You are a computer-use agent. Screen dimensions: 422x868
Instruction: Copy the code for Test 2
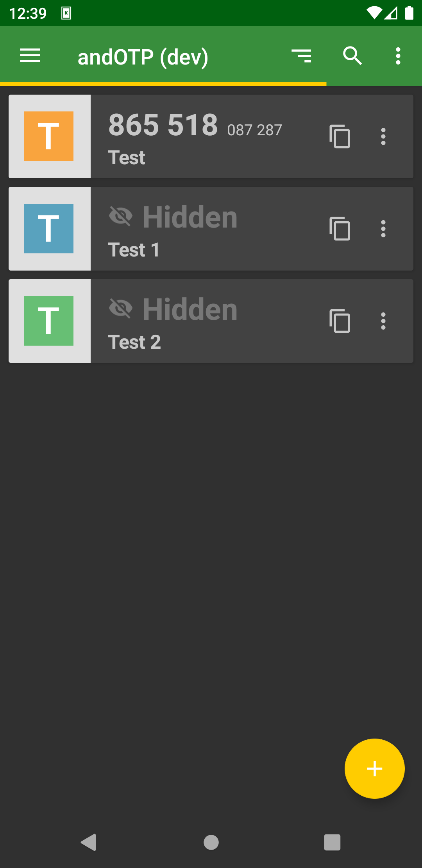point(340,321)
